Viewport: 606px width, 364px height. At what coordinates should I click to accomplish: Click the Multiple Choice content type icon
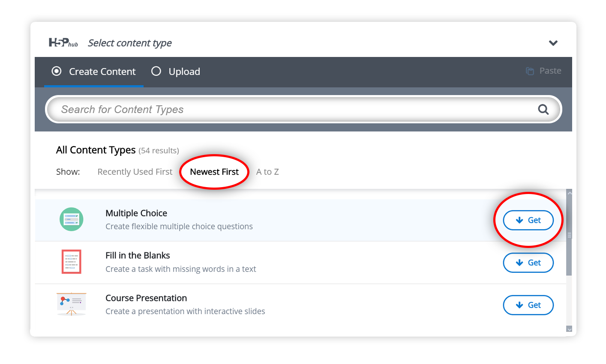click(x=71, y=219)
